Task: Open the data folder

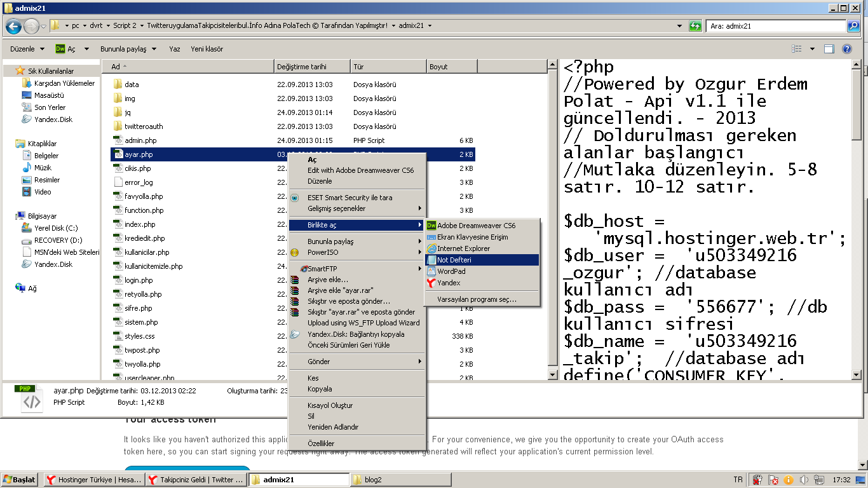Action: (132, 85)
